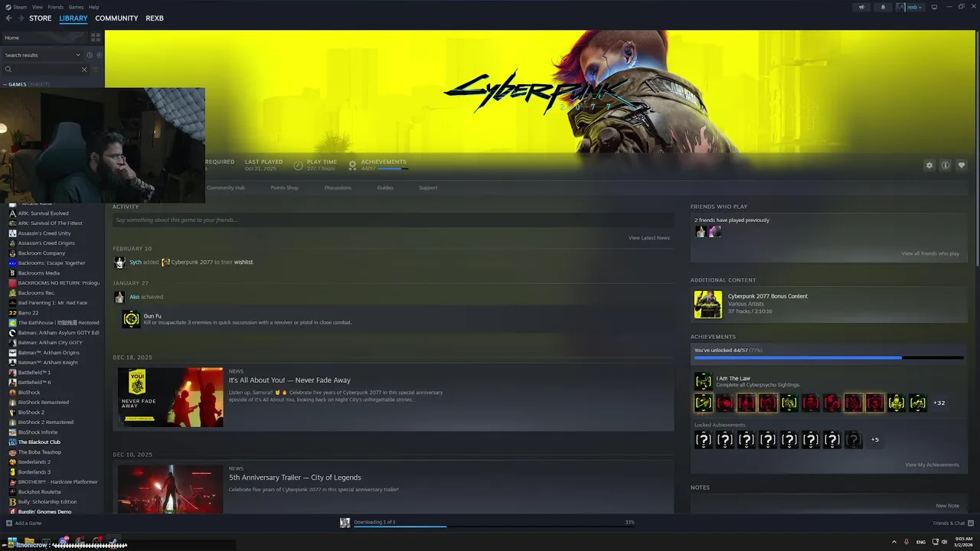Open the Community Hub link
Screen dimensions: 980x551
coord(226,187)
